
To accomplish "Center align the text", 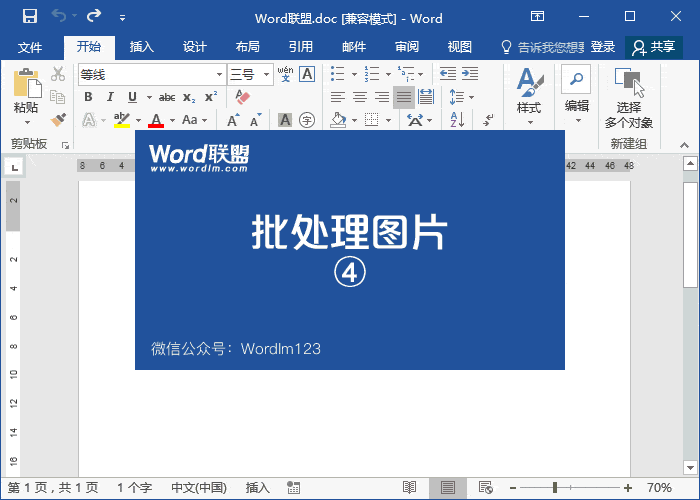I will click(360, 97).
